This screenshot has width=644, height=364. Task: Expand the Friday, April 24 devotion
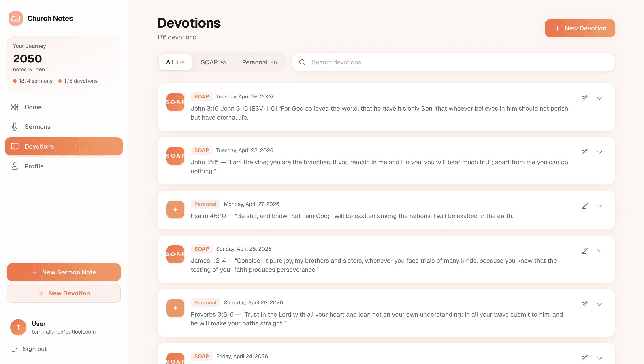[600, 358]
